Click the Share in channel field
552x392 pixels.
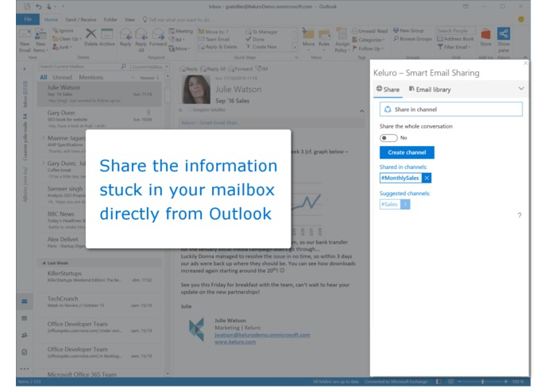(x=451, y=110)
